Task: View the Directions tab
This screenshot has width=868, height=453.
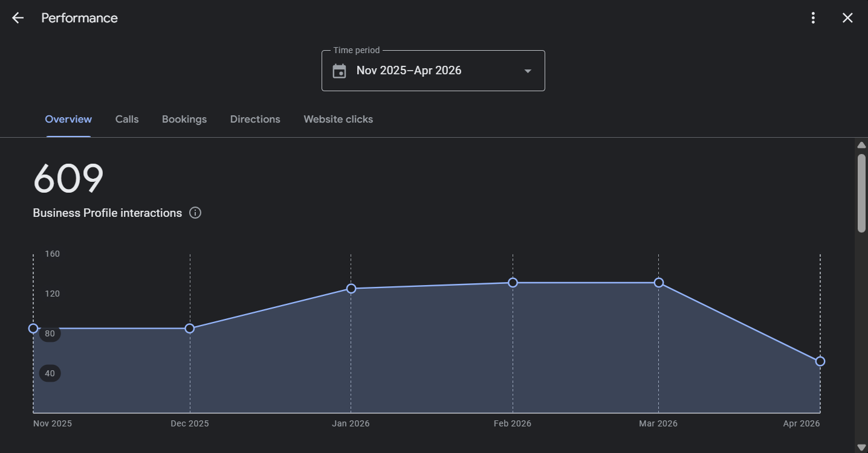Action: point(254,119)
